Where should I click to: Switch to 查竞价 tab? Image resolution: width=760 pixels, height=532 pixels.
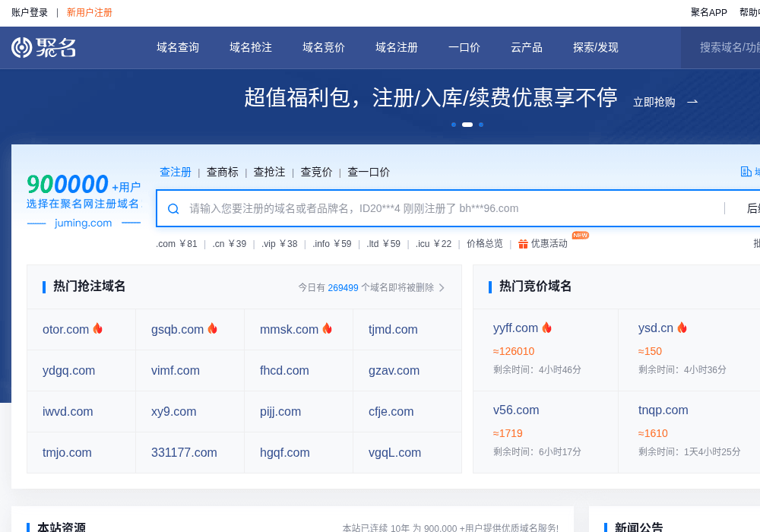(x=316, y=172)
